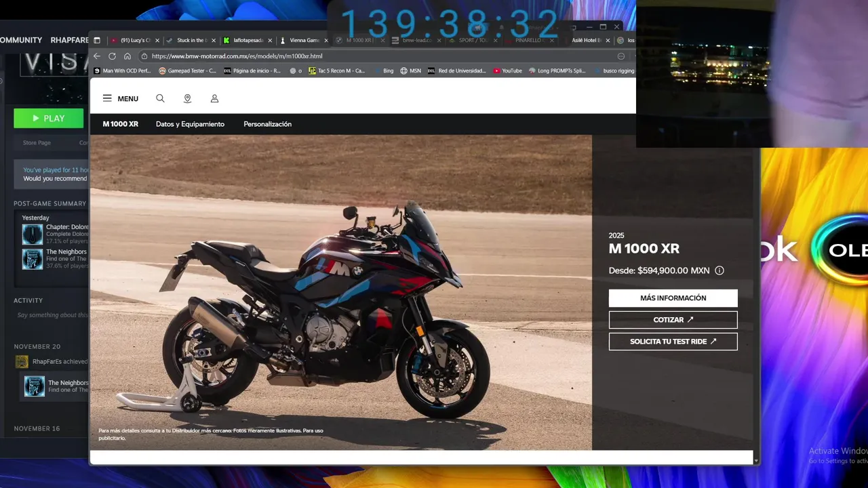Open the user account profile icon
Screen dimensions: 868x488
[214, 98]
